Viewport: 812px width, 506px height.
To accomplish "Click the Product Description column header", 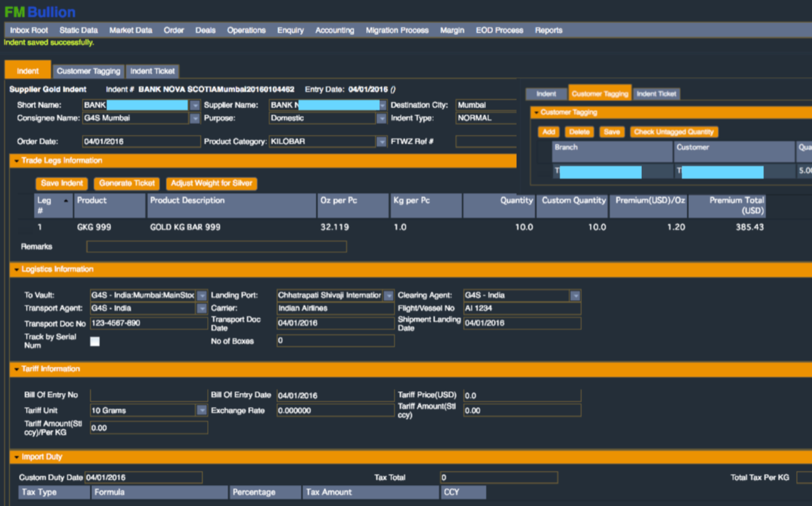I will [232, 206].
